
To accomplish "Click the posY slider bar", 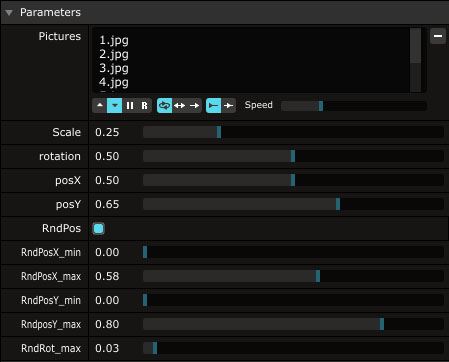I will pos(293,204).
